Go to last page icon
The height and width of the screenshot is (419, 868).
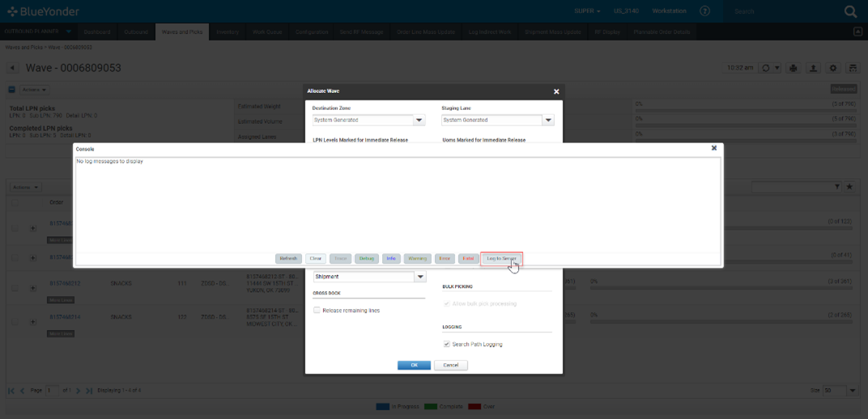pyautogui.click(x=88, y=390)
